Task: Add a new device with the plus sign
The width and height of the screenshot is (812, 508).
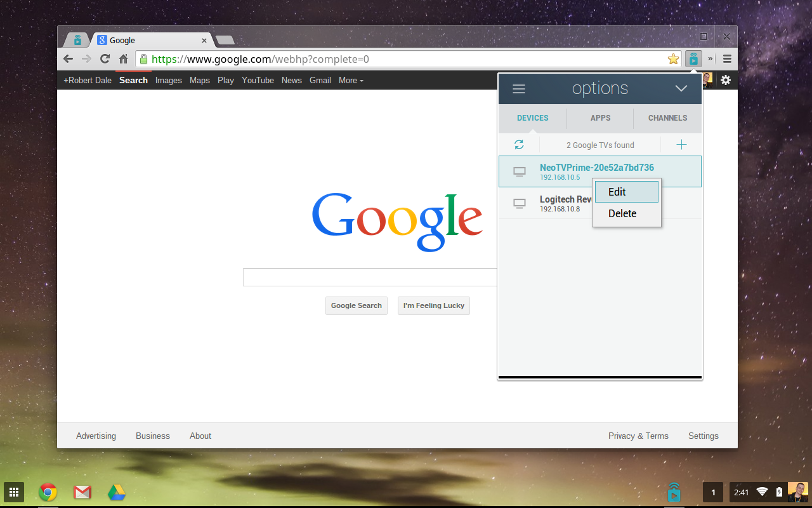Action: pos(681,144)
